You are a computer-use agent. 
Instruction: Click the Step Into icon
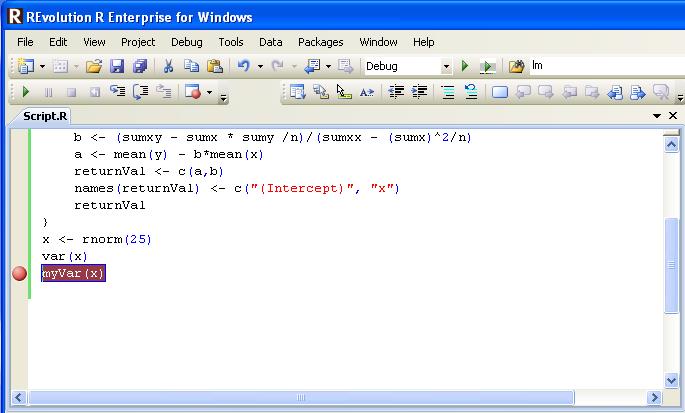[118, 91]
